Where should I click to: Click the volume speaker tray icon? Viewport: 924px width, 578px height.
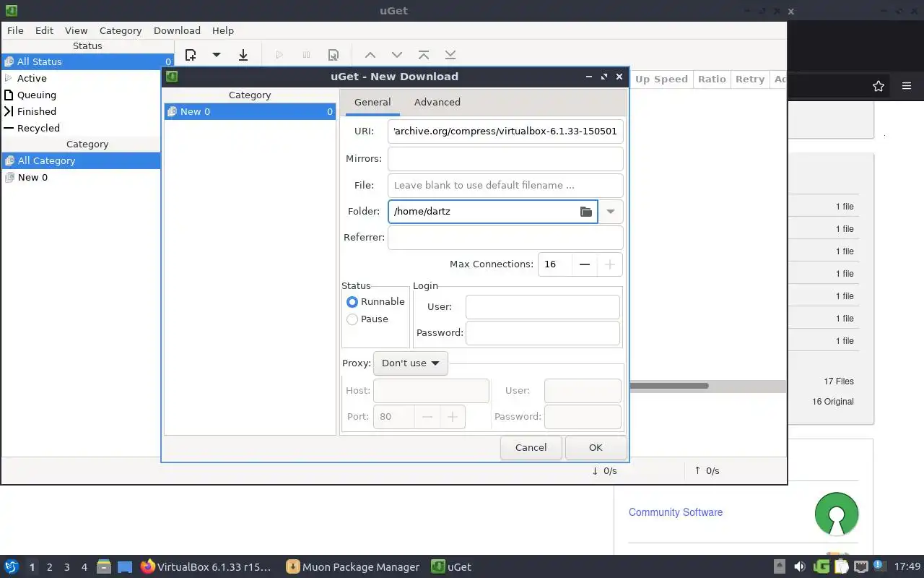pos(800,566)
